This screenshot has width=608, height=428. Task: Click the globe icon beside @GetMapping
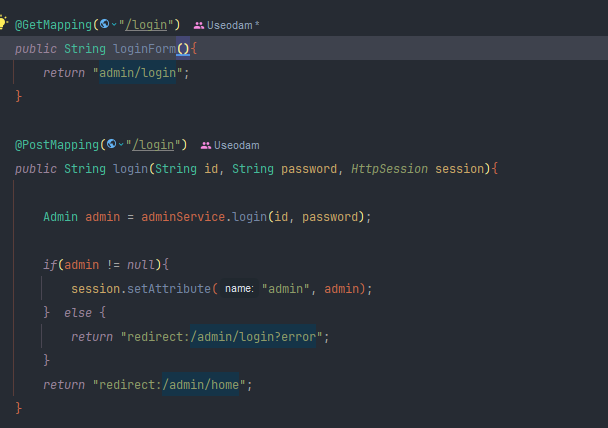pos(104,24)
